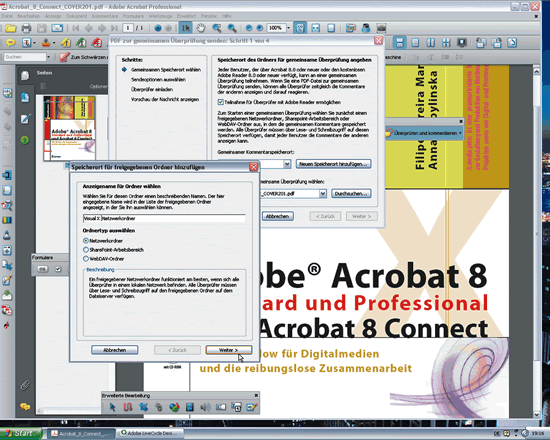The height and width of the screenshot is (440, 550).
Task: Open the Pages panel icon in sidebar
Action: (x=25, y=75)
